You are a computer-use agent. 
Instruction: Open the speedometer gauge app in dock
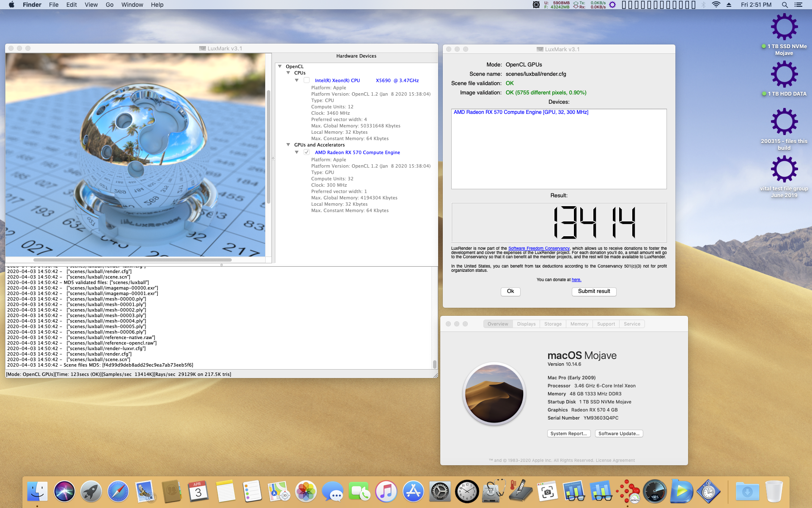[655, 491]
